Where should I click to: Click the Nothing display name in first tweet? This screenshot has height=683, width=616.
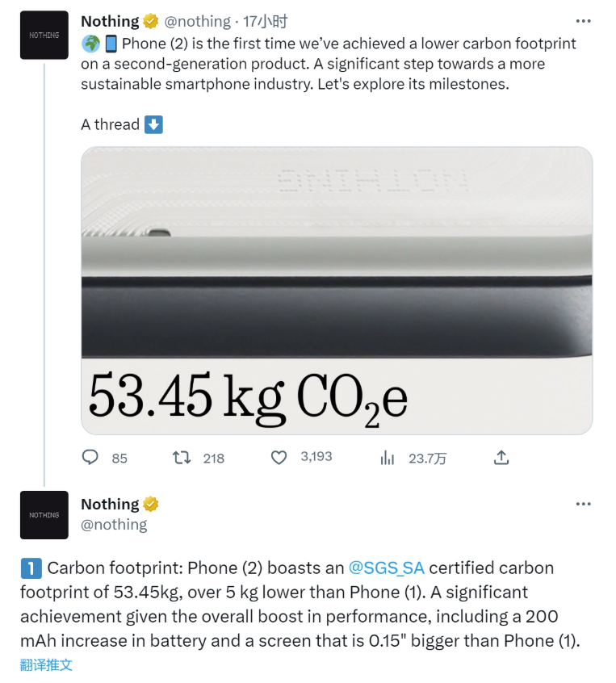(x=110, y=21)
